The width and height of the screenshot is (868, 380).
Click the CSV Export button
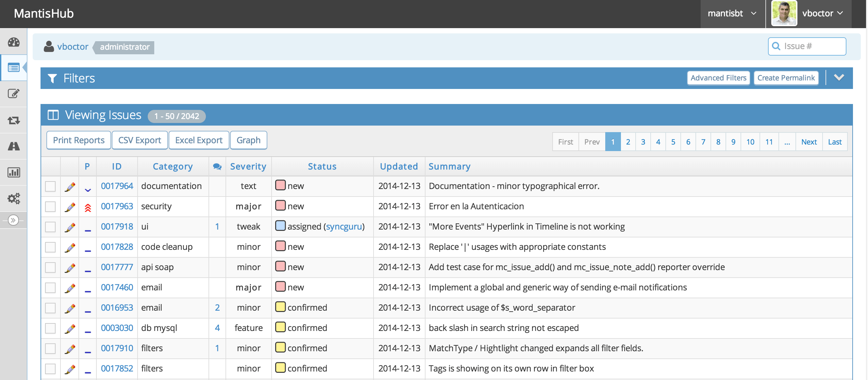click(140, 140)
